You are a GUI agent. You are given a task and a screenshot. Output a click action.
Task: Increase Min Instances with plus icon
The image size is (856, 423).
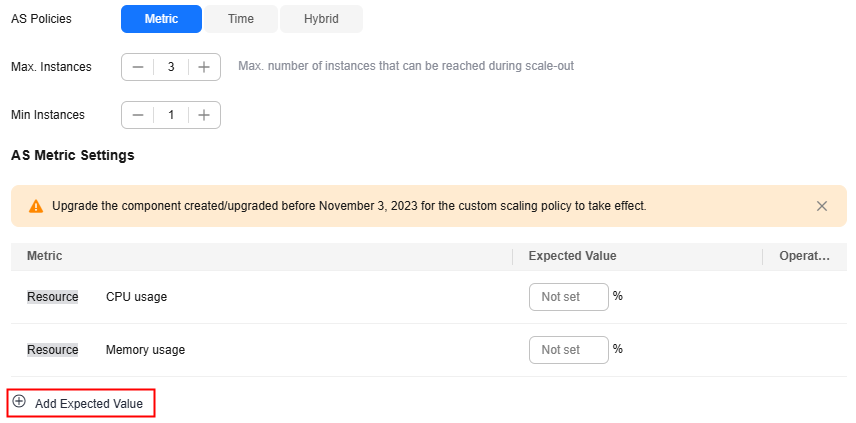point(204,115)
